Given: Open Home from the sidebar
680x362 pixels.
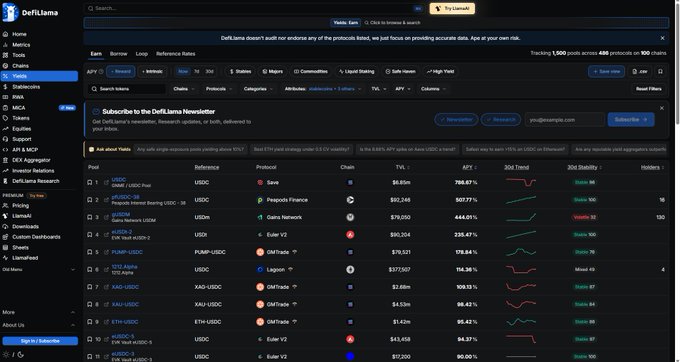Looking at the screenshot, I should [19, 34].
